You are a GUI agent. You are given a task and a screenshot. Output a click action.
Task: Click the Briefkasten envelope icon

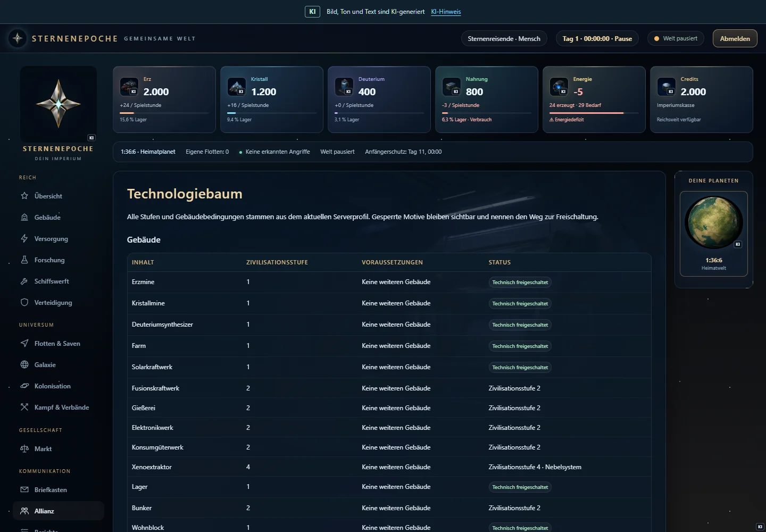click(x=24, y=489)
